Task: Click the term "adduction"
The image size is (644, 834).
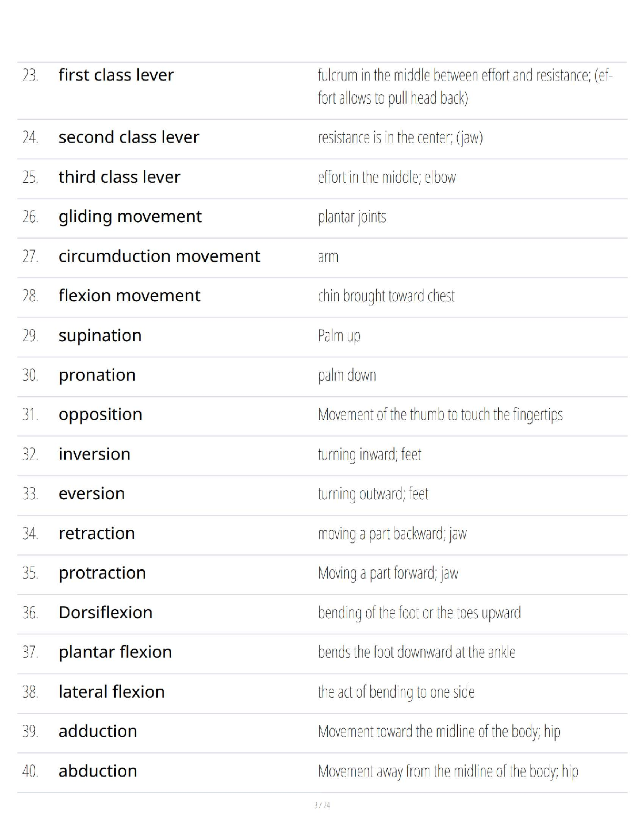Action: point(98,731)
